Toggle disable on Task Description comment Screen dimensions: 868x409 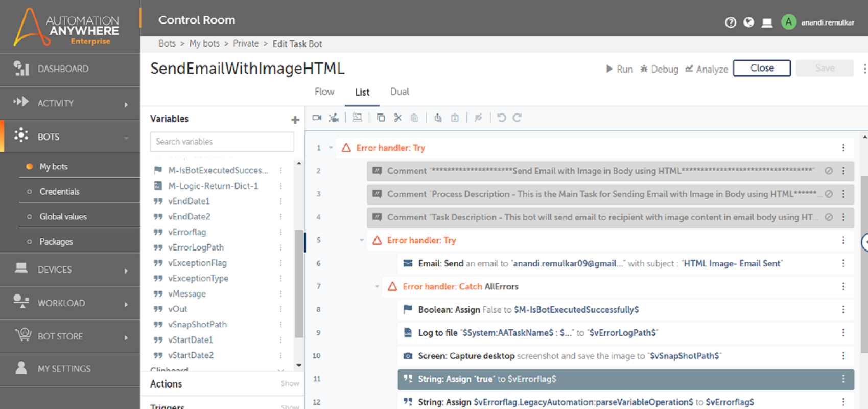coord(829,217)
